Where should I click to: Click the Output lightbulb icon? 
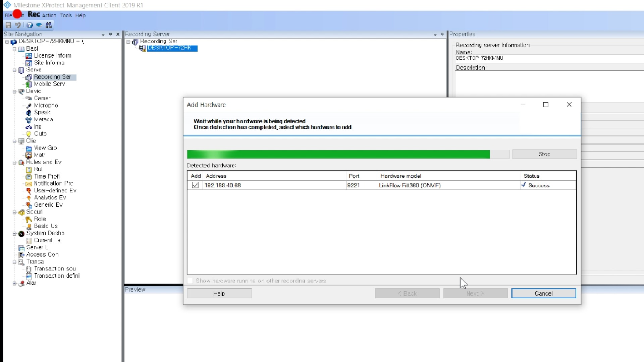tap(29, 134)
